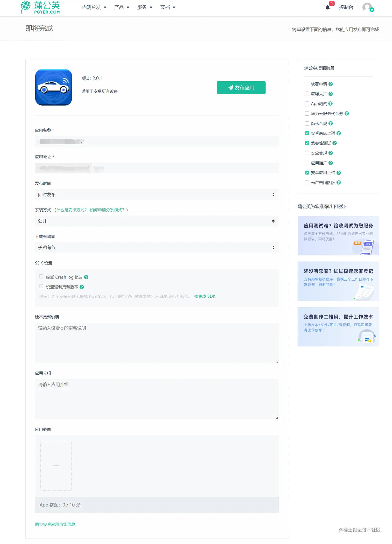The width and height of the screenshot is (392, 544).
Task: Focus the 应用介绍 text area
Action: (x=157, y=399)
